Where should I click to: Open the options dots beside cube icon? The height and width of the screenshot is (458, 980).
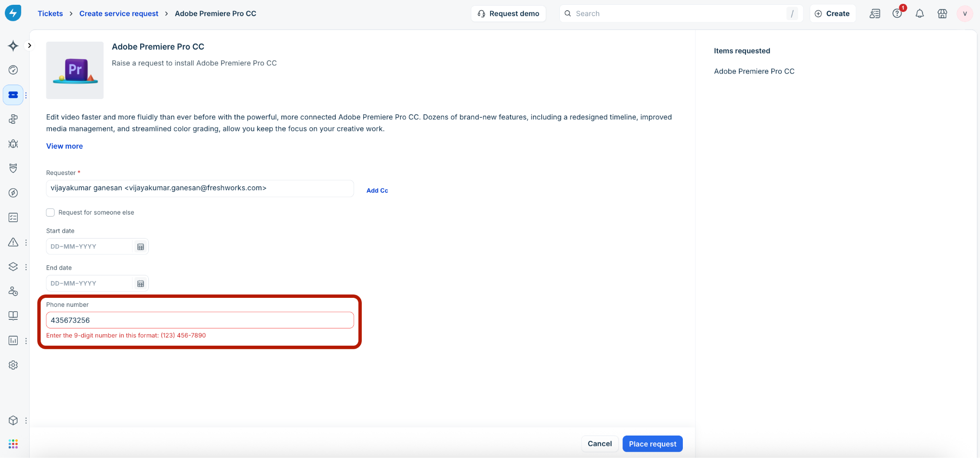[x=26, y=421]
